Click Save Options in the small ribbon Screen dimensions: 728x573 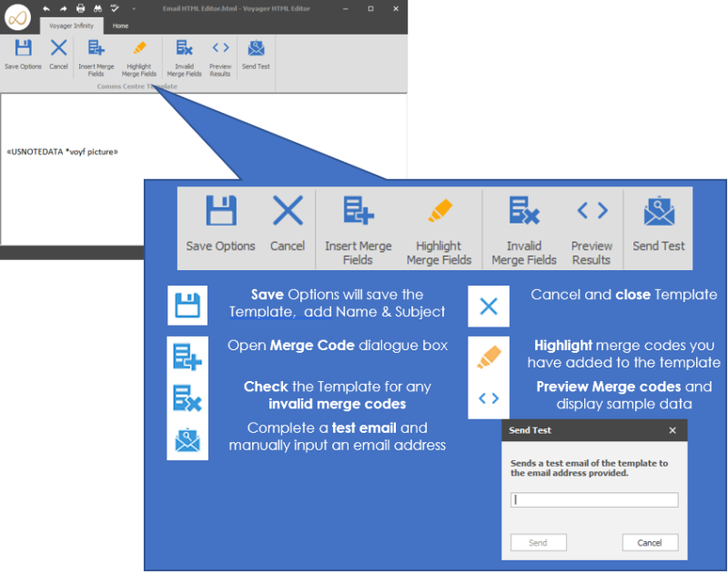pyautogui.click(x=23, y=55)
